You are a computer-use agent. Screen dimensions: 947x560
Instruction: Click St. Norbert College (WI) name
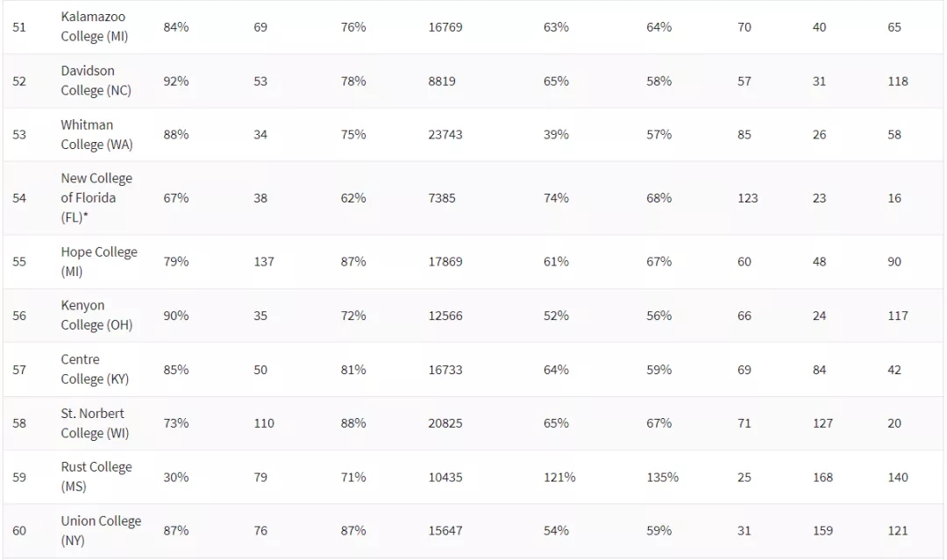pos(94,422)
